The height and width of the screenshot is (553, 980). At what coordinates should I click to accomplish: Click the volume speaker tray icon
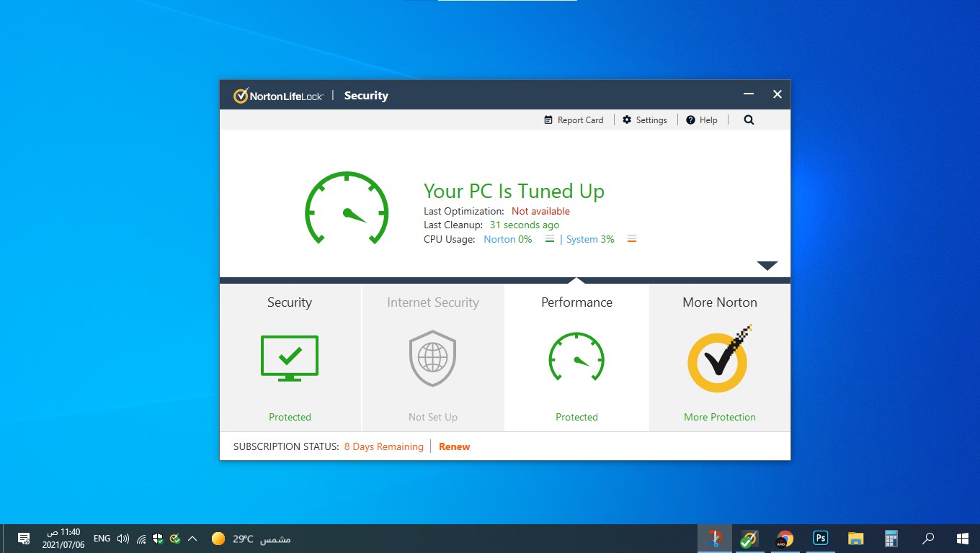[123, 539]
